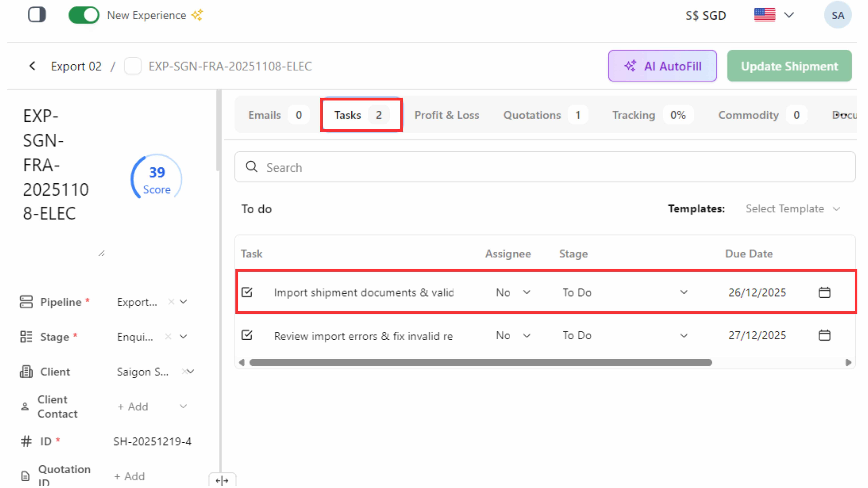Tick the checkbox beside EXP-SGN-FRA breadcrumb
Viewport: 868px width, 488px height.
click(x=133, y=66)
